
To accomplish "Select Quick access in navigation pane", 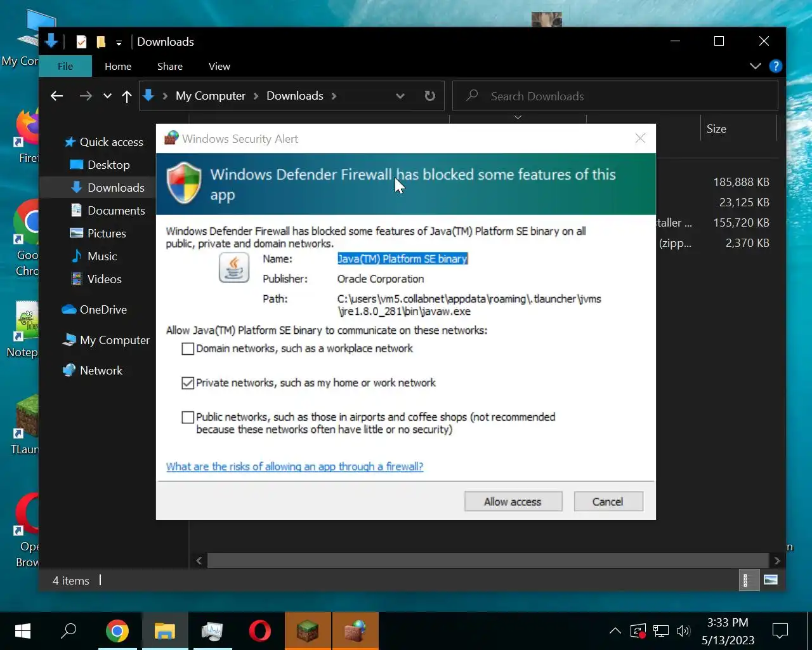I will point(104,142).
